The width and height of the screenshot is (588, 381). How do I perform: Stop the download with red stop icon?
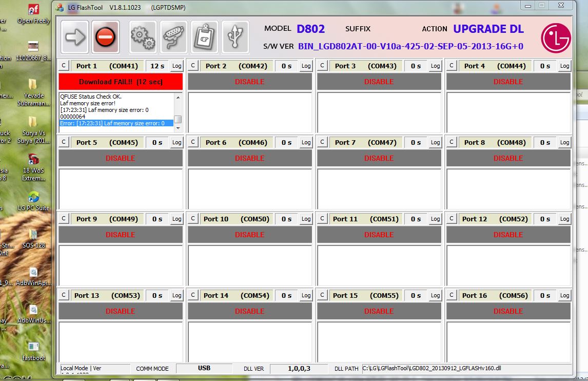pyautogui.click(x=105, y=37)
